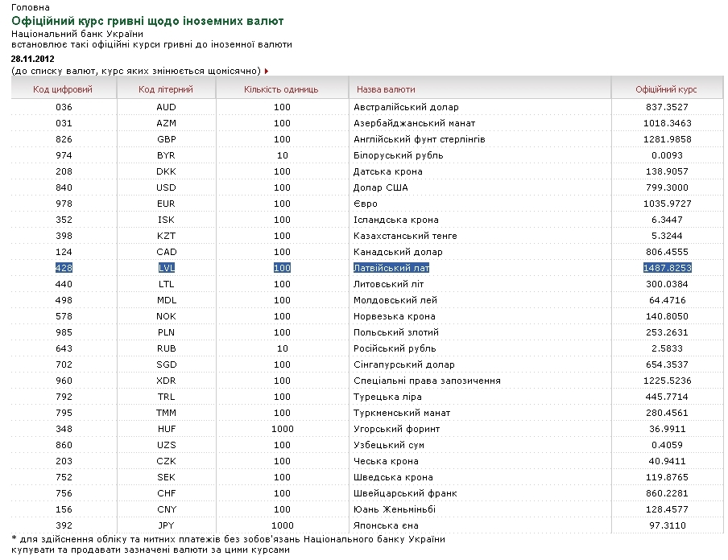Click the Туркменський манат name
The image size is (728, 560).
coord(402,413)
